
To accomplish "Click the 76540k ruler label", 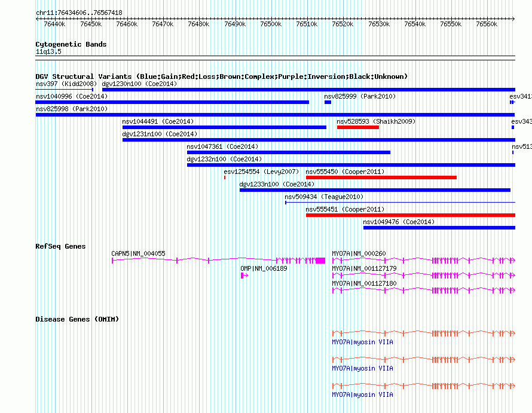I will (415, 24).
